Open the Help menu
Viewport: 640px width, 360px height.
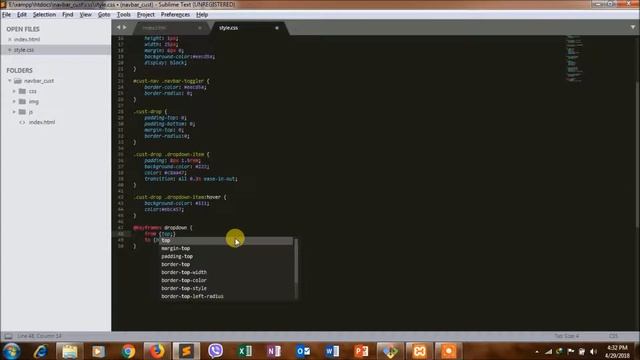click(x=202, y=15)
